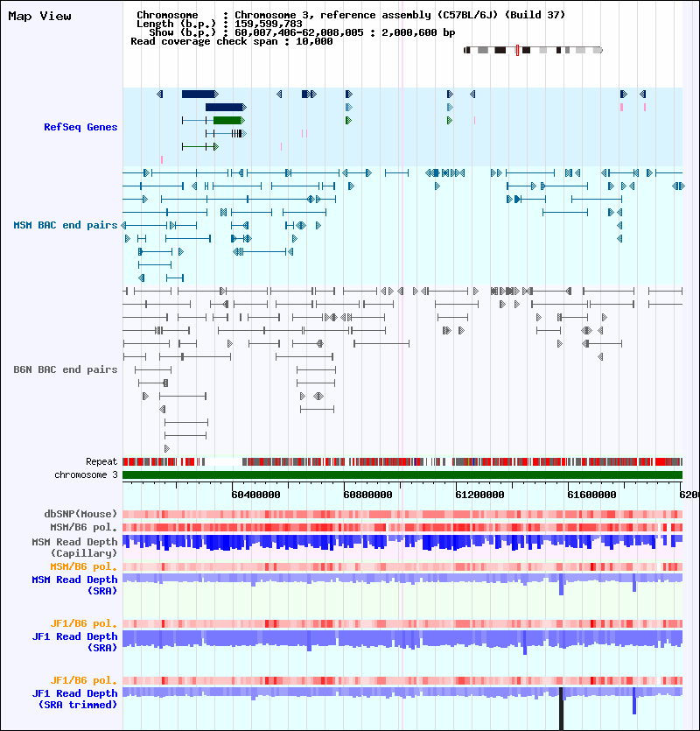Click the Repeat track label
Screen dimensions: 700x731
[101, 461]
